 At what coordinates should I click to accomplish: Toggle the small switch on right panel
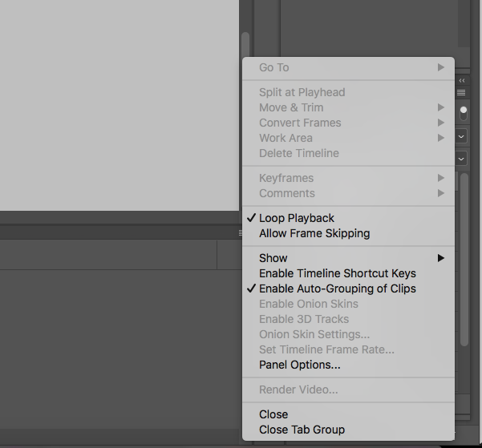click(x=464, y=113)
